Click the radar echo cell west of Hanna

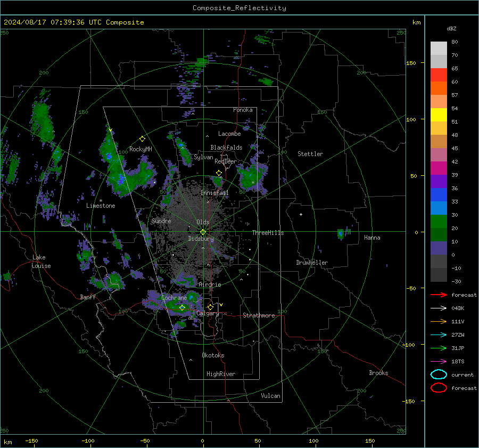coord(341,233)
